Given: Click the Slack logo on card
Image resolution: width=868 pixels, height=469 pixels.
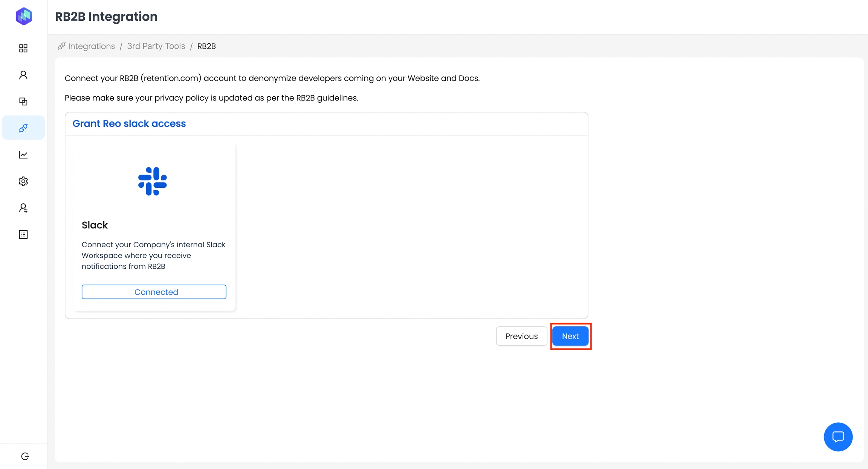Looking at the screenshot, I should [x=153, y=181].
